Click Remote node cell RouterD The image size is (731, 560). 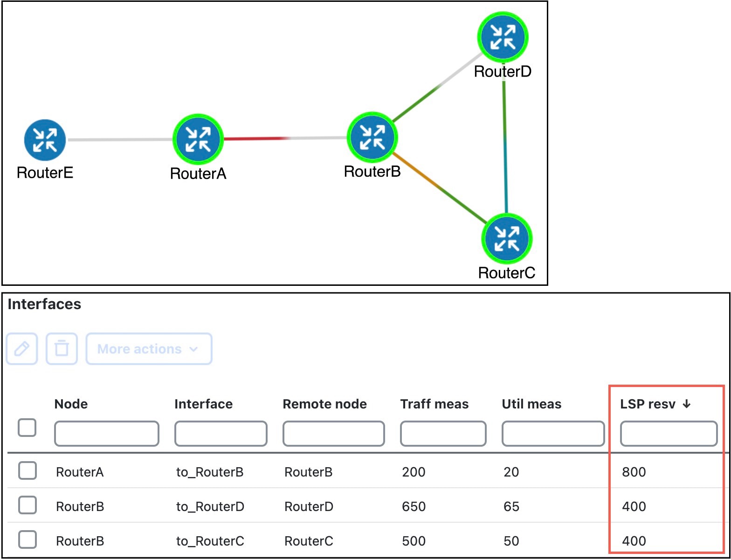tap(309, 506)
